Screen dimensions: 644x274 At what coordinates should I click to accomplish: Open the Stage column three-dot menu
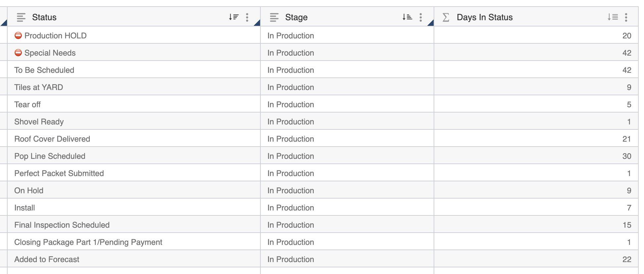421,17
